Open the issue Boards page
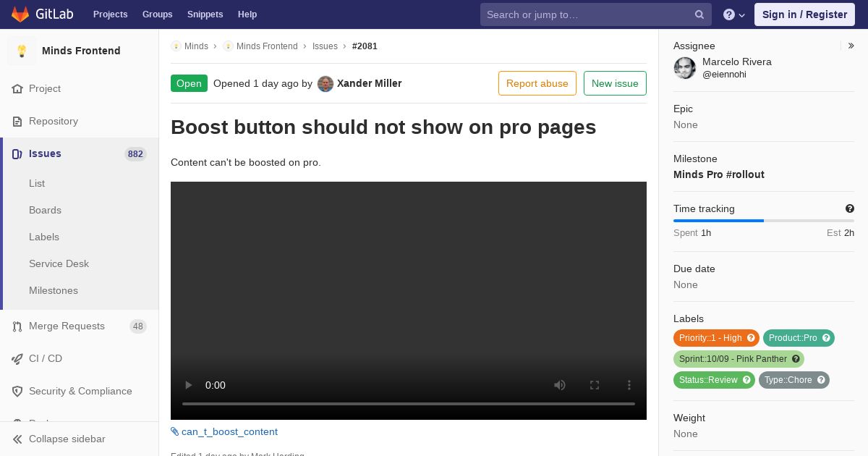The height and width of the screenshot is (456, 868). pyautogui.click(x=45, y=211)
